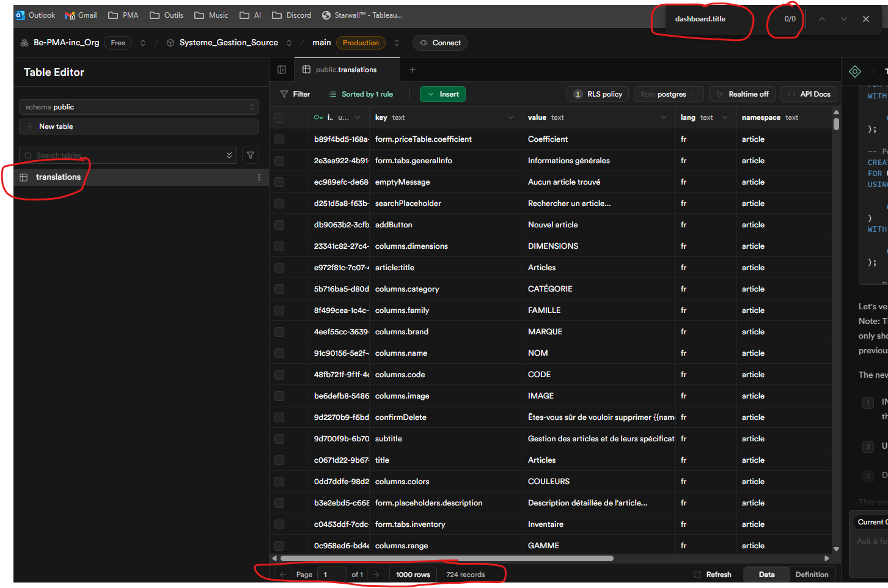
Task: Add a new editor tab
Action: [x=413, y=70]
